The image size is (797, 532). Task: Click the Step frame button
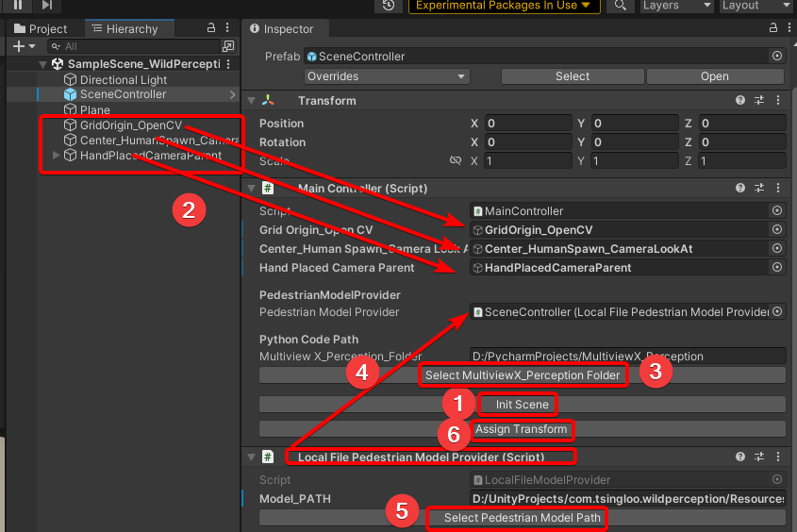click(47, 5)
